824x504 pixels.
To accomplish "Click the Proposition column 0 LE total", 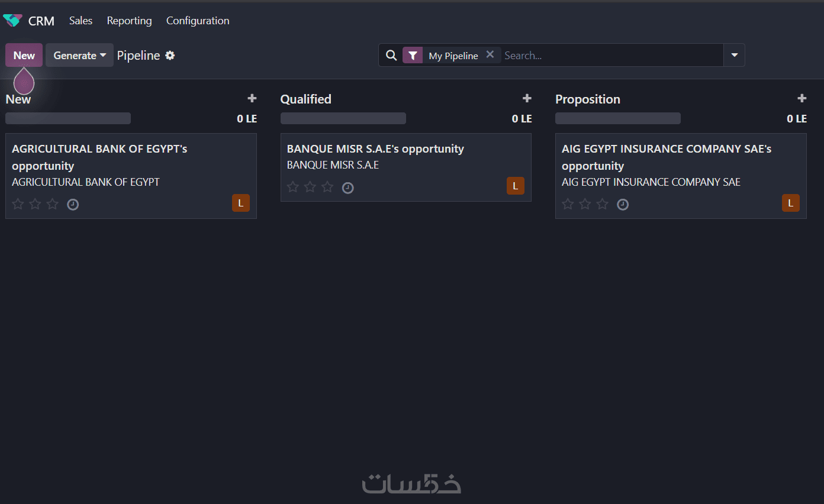I will [797, 118].
